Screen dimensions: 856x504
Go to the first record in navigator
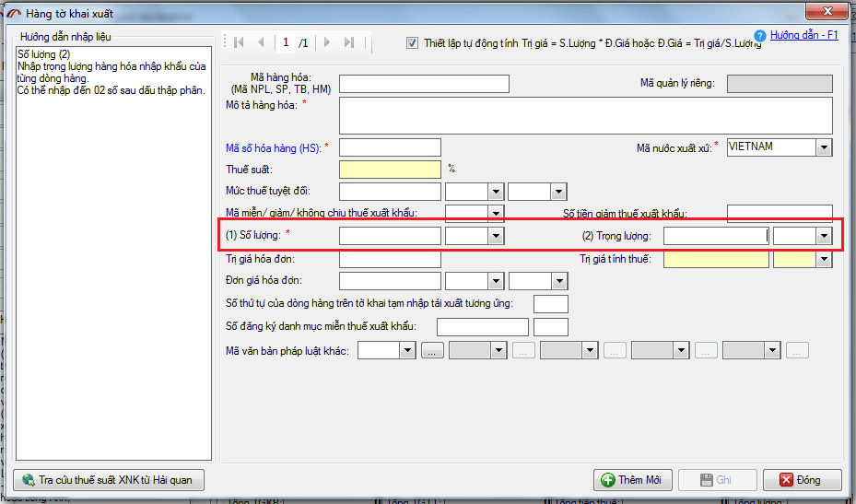240,42
